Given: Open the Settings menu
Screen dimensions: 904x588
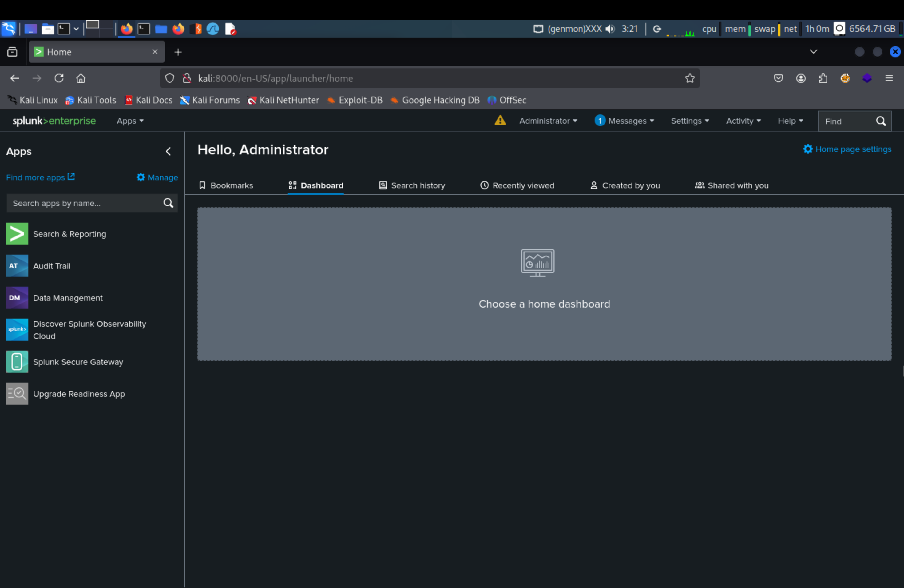Looking at the screenshot, I should (x=689, y=121).
